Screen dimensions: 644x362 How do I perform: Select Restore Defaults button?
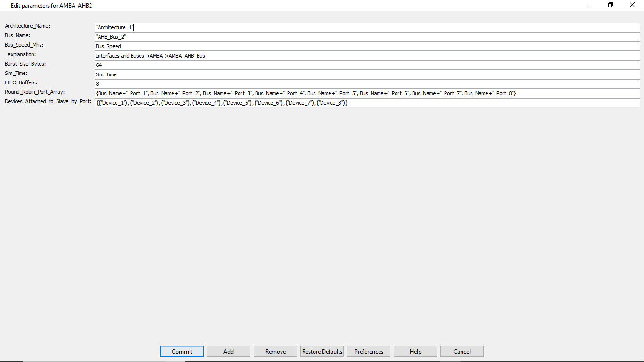click(322, 351)
